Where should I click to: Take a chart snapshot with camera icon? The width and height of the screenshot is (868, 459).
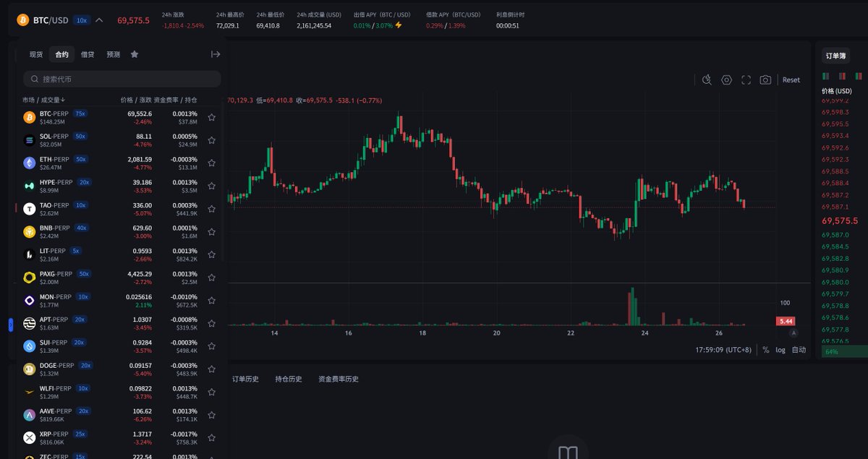point(765,80)
